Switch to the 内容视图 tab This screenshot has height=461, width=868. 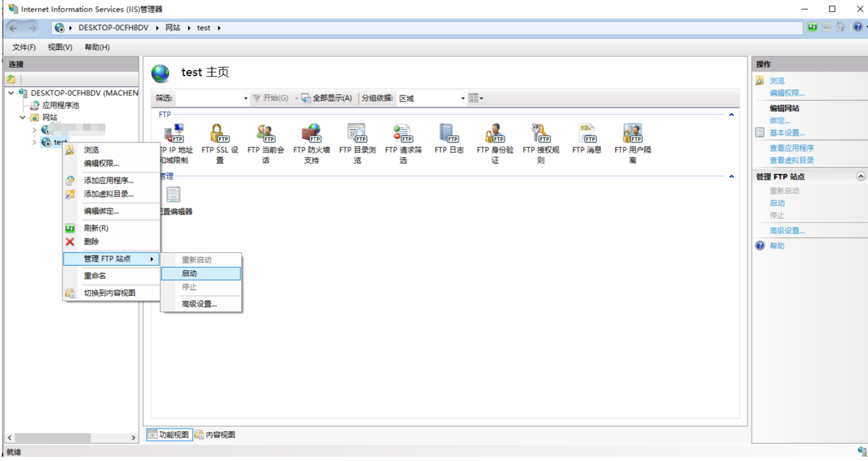coord(215,435)
